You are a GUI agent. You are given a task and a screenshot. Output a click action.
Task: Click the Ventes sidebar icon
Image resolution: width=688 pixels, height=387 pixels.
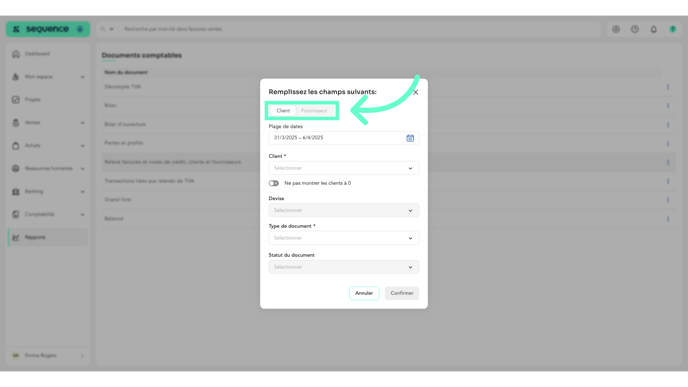[x=16, y=123]
